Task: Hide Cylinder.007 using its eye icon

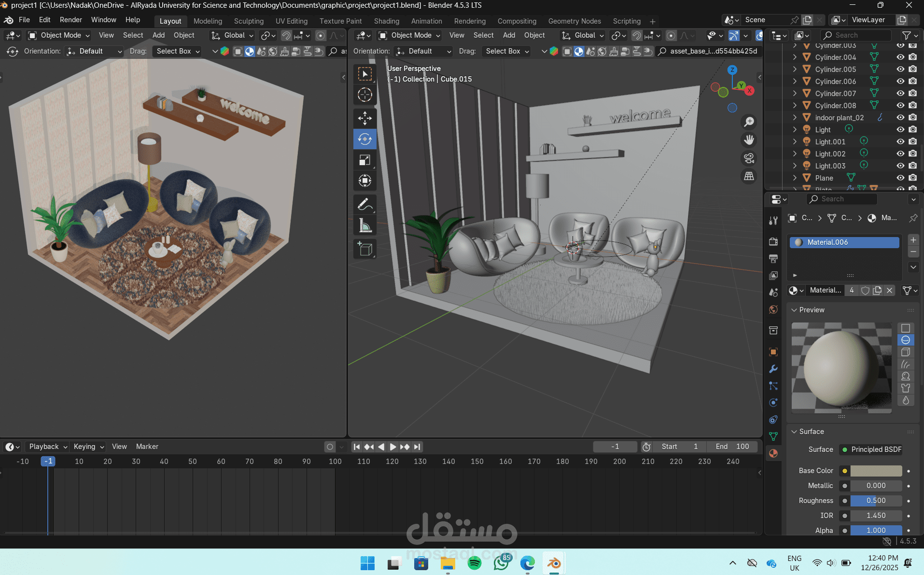Action: [x=900, y=93]
